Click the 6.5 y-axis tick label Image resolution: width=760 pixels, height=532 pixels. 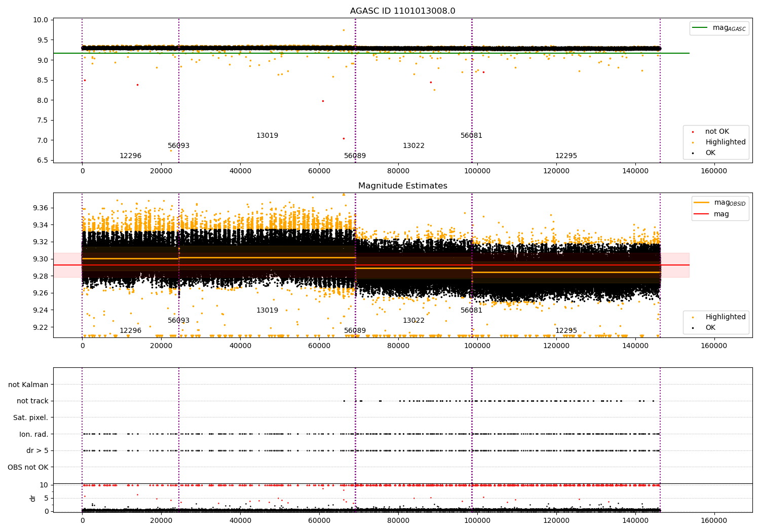[43, 161]
